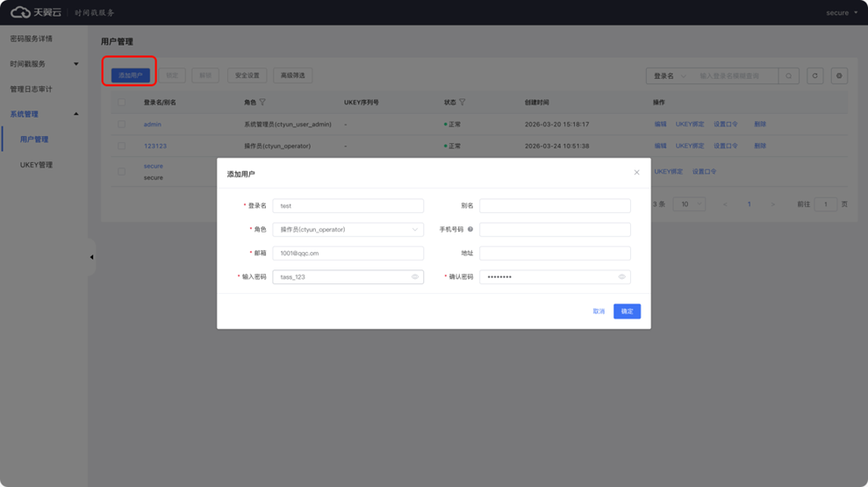Viewport: 868px width, 487px height.
Task: Click 删除 for 123123 row
Action: click(760, 146)
